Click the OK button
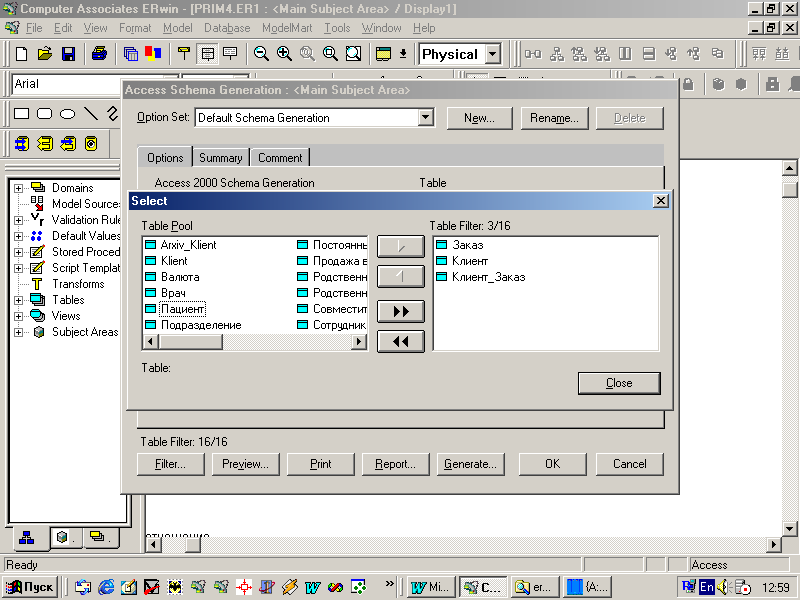 point(553,464)
